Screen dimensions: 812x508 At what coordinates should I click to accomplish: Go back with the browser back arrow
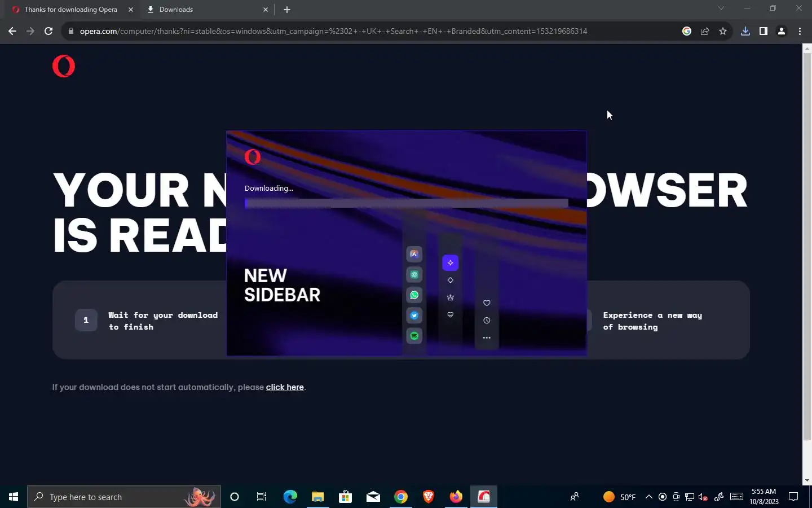(x=12, y=31)
